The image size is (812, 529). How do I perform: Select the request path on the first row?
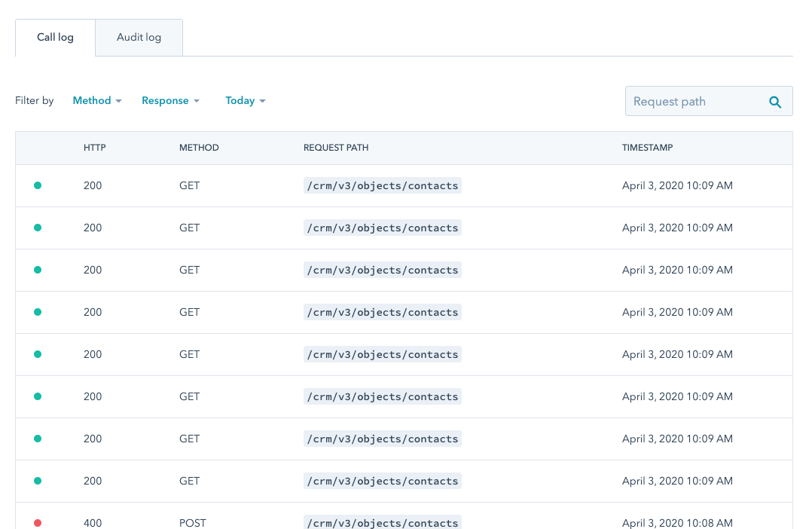pyautogui.click(x=382, y=185)
